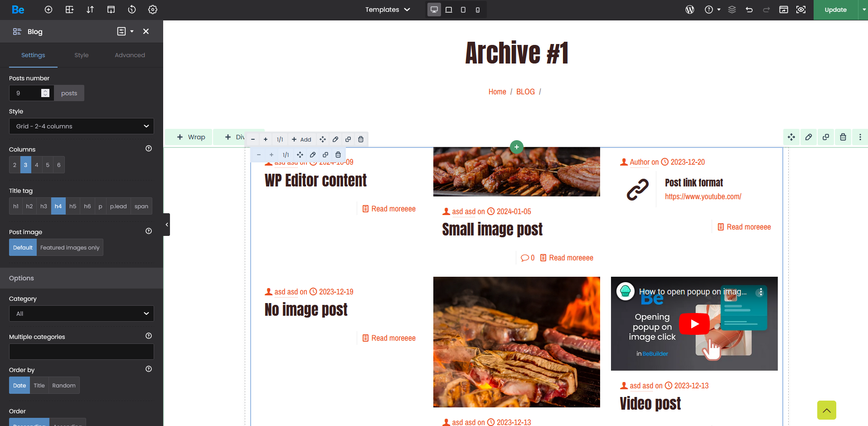This screenshot has width=868, height=426.
Task: Delete the wrap using trash icon
Action: (361, 139)
